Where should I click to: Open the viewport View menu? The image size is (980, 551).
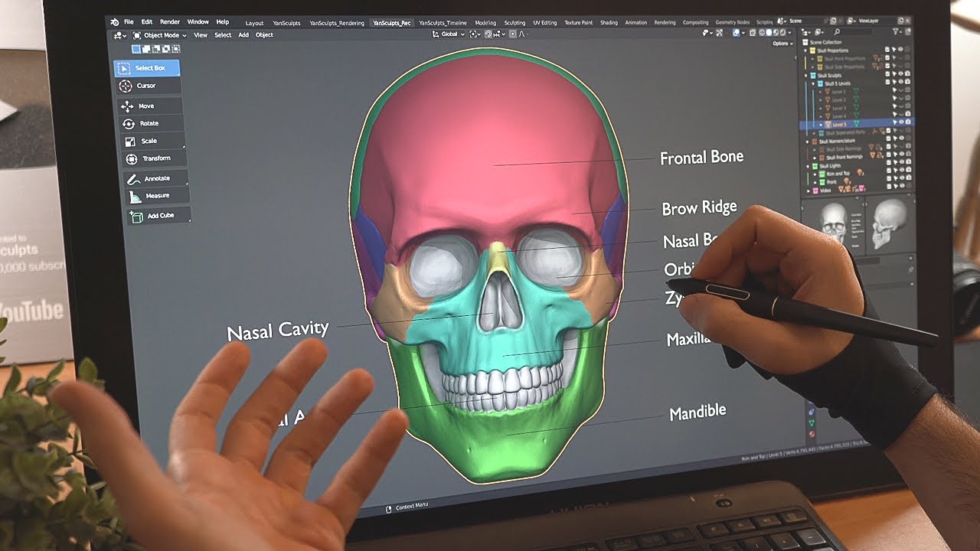click(201, 35)
